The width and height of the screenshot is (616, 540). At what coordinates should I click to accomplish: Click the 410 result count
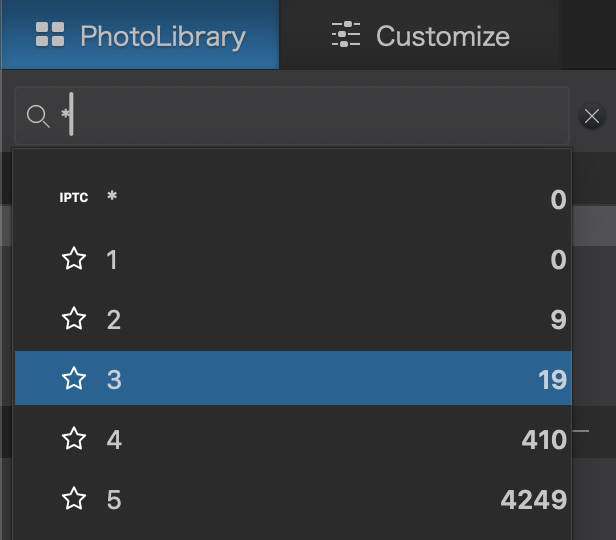click(x=543, y=440)
